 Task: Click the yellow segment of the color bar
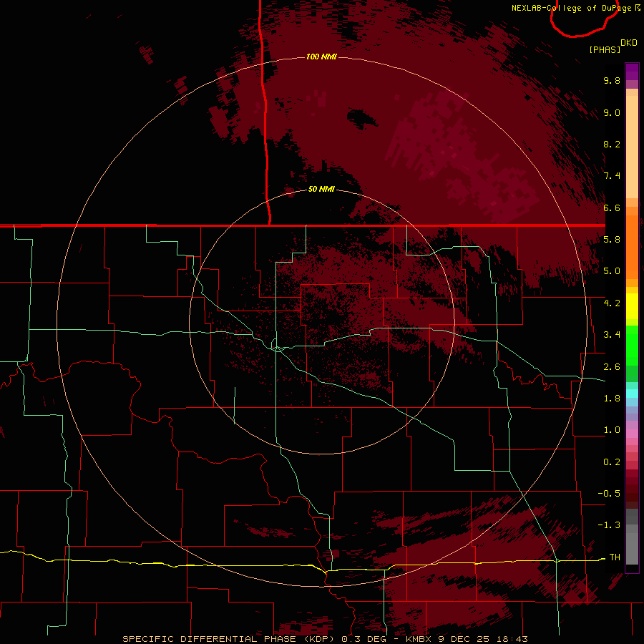click(632, 306)
